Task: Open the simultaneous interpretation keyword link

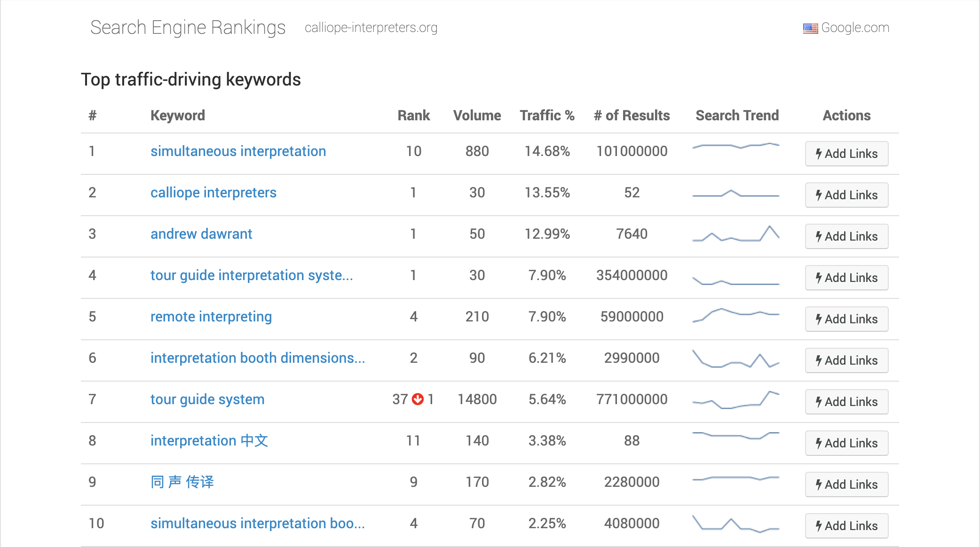Action: coord(238,151)
